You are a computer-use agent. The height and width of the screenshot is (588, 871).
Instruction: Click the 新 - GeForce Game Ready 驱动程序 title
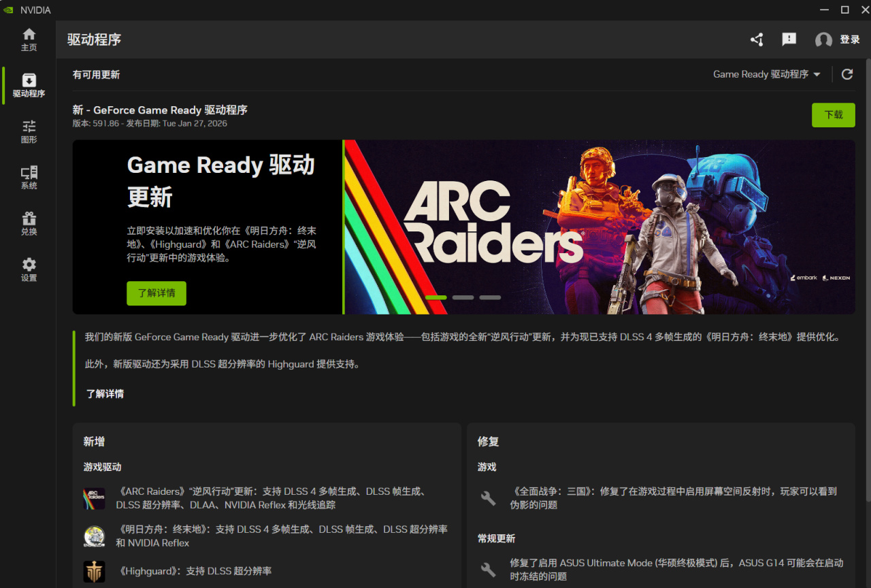[160, 110]
